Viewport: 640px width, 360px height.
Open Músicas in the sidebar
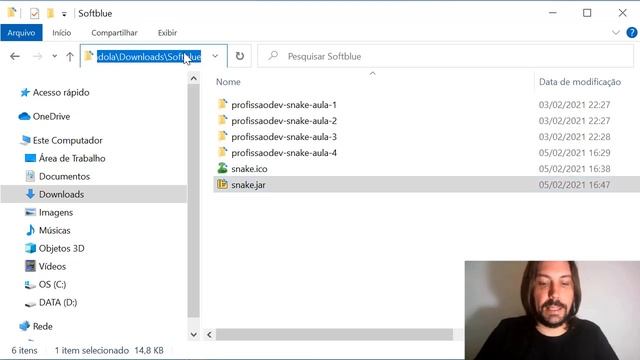54,231
